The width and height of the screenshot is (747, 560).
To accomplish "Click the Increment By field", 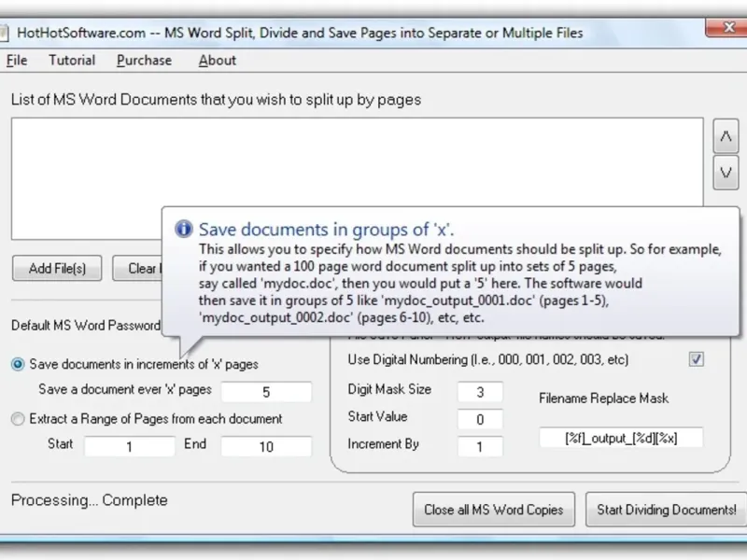I will coord(480,447).
